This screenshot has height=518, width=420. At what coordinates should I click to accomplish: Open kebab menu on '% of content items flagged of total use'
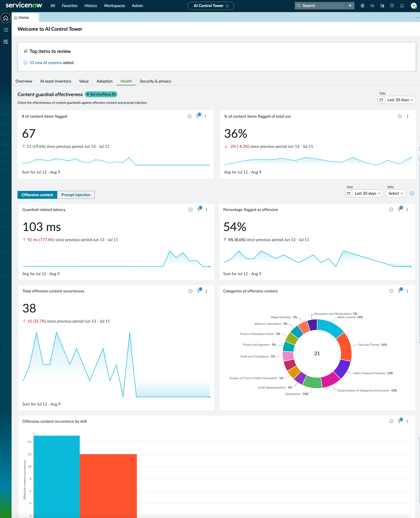click(x=408, y=116)
